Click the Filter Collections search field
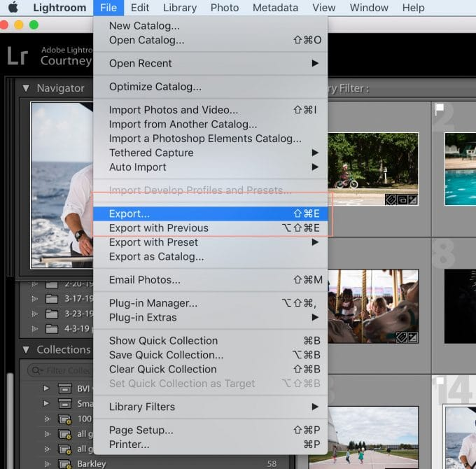This screenshot has height=469, width=476. click(x=60, y=370)
